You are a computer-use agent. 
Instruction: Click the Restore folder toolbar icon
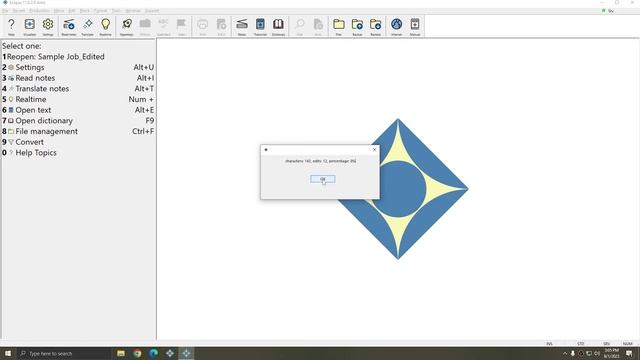376,27
